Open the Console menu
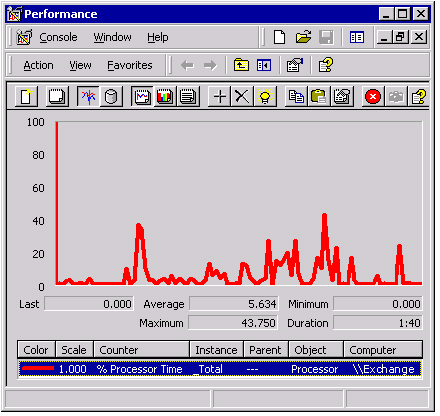The width and height of the screenshot is (440, 416). point(58,37)
